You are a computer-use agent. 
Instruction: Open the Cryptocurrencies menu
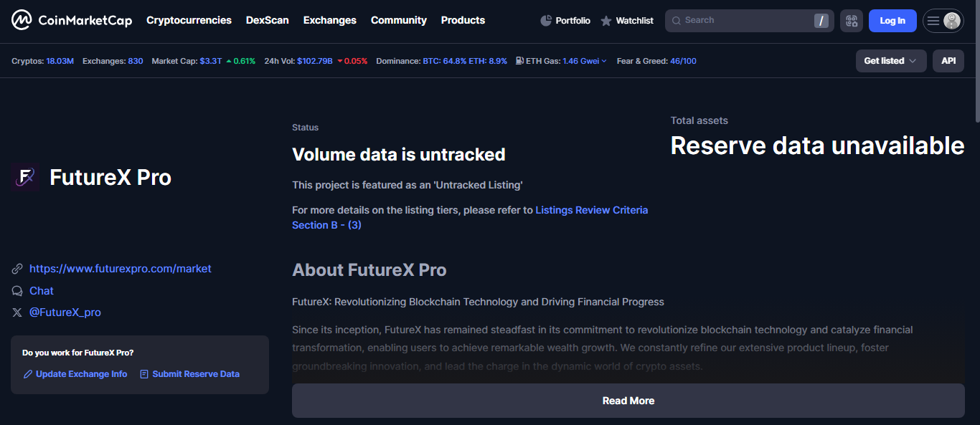(189, 20)
